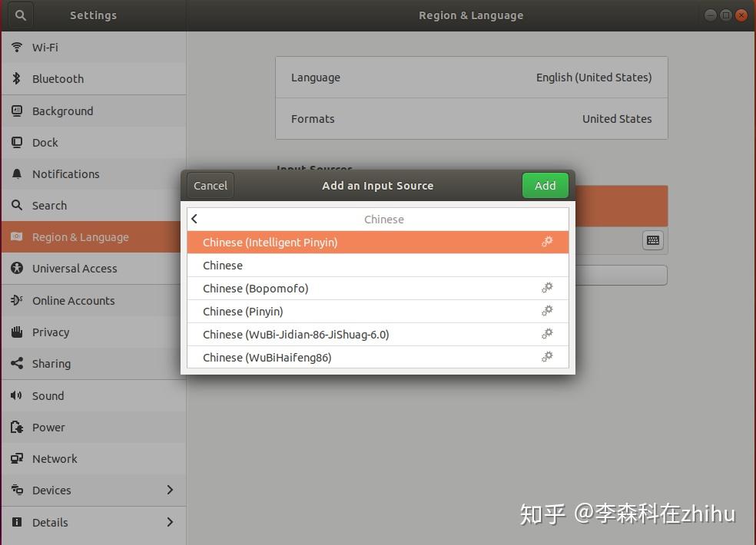Open preferences gear for Chinese (Bopomofo)
756x545 pixels.
(x=547, y=288)
